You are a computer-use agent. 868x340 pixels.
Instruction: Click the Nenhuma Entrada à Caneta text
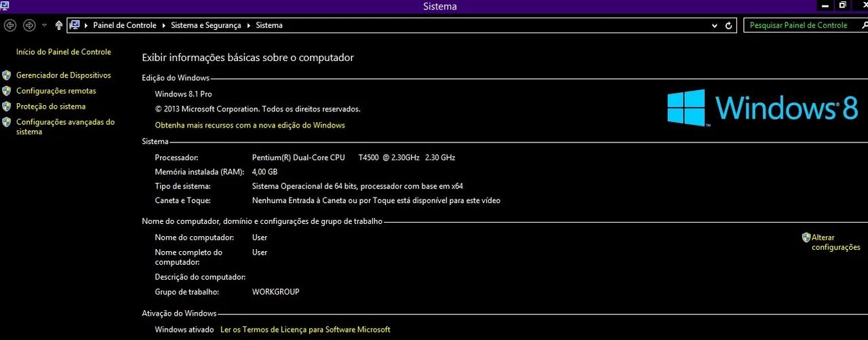coord(376,200)
